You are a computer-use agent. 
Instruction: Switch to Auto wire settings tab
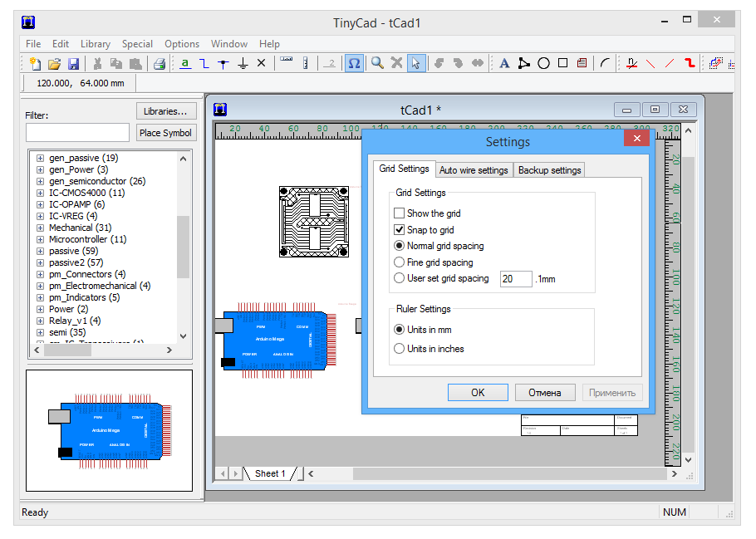pos(473,170)
